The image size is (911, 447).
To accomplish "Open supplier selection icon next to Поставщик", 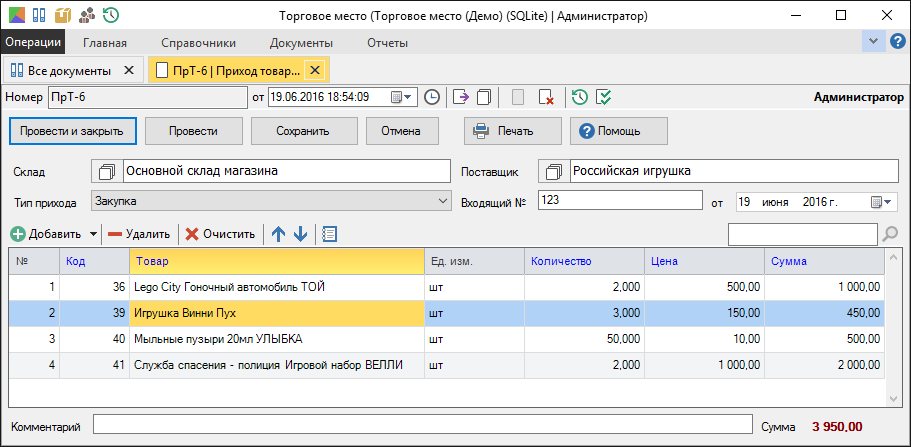I will [x=554, y=171].
